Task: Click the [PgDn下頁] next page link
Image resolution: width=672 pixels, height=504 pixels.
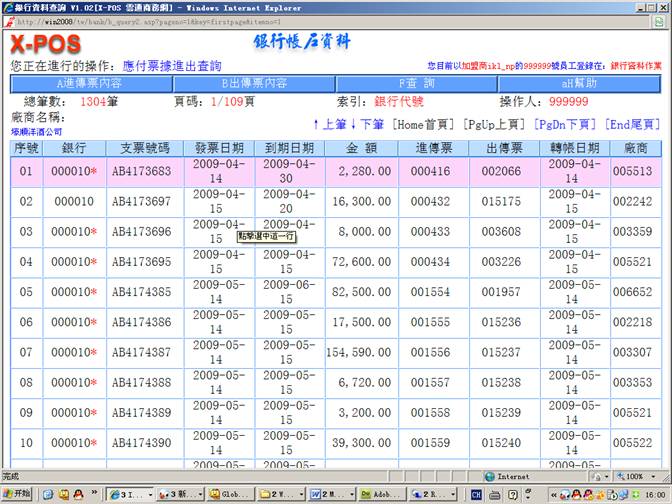Action: point(564,125)
